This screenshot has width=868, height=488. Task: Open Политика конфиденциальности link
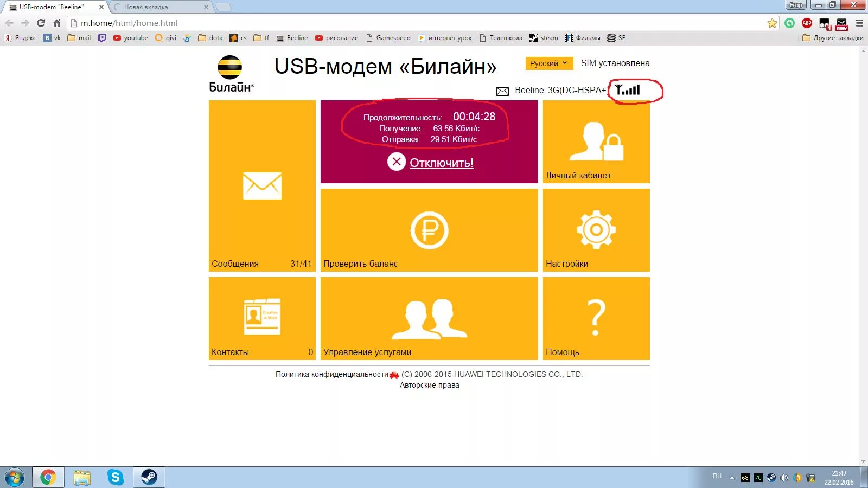(x=332, y=374)
